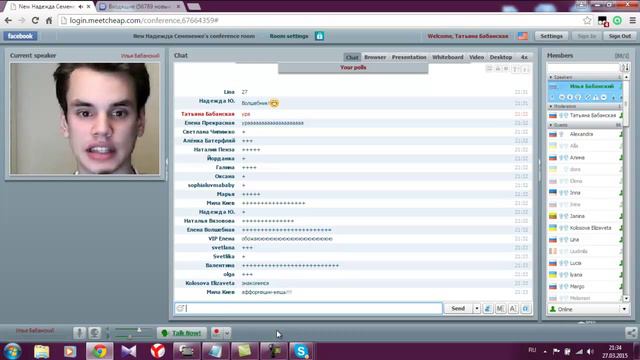The height and width of the screenshot is (360, 640).
Task: Open the Visual Studio taskbar icon
Action: [x=129, y=351]
